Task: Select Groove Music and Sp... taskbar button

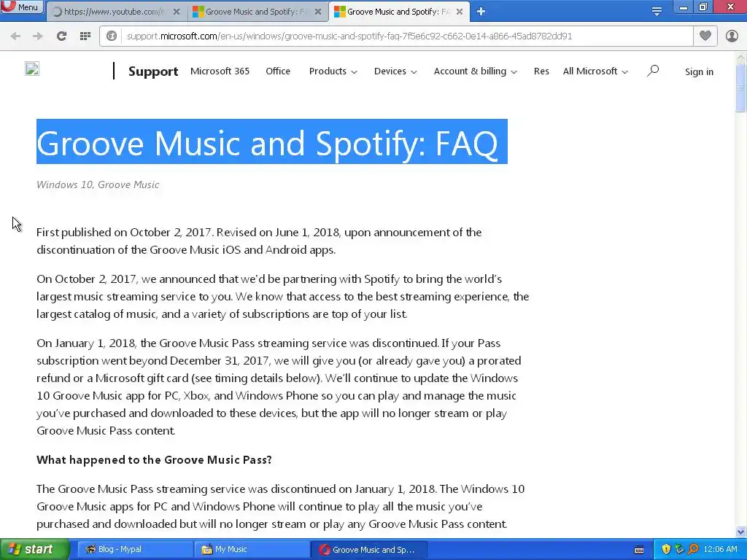Action: point(369,550)
